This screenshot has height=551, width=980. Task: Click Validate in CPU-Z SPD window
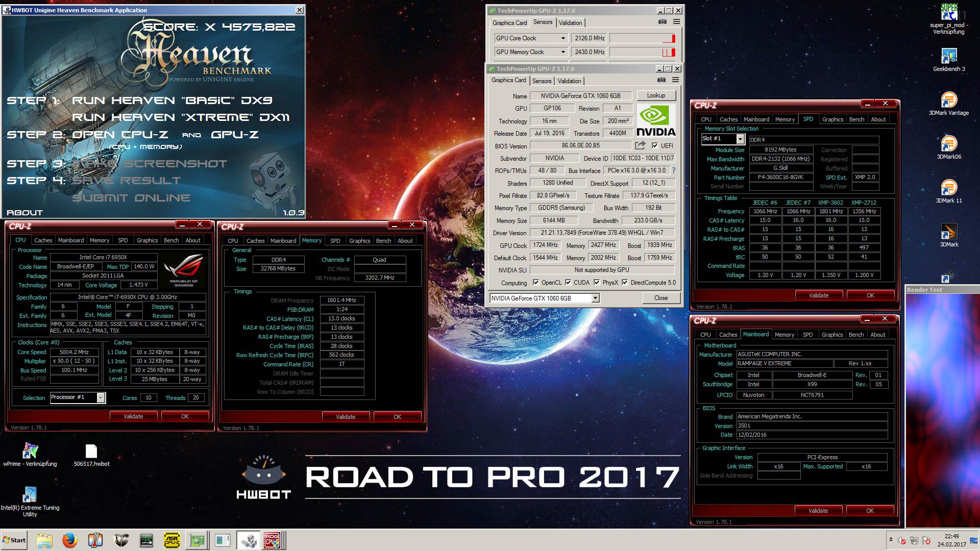(819, 295)
